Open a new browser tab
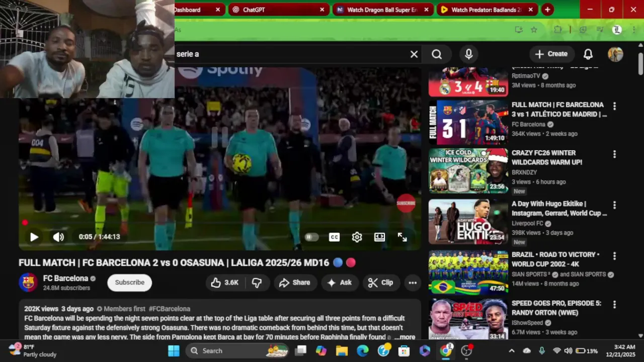This screenshot has height=362, width=644. (x=547, y=10)
